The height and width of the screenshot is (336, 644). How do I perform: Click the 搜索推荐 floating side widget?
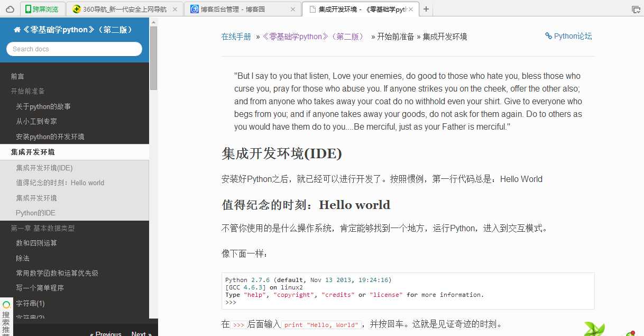(x=6, y=317)
